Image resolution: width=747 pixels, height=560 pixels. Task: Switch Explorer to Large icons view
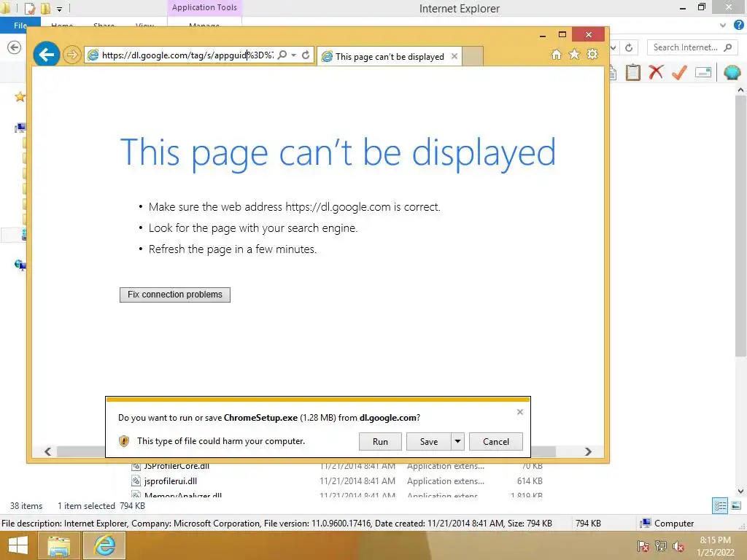coord(736,506)
